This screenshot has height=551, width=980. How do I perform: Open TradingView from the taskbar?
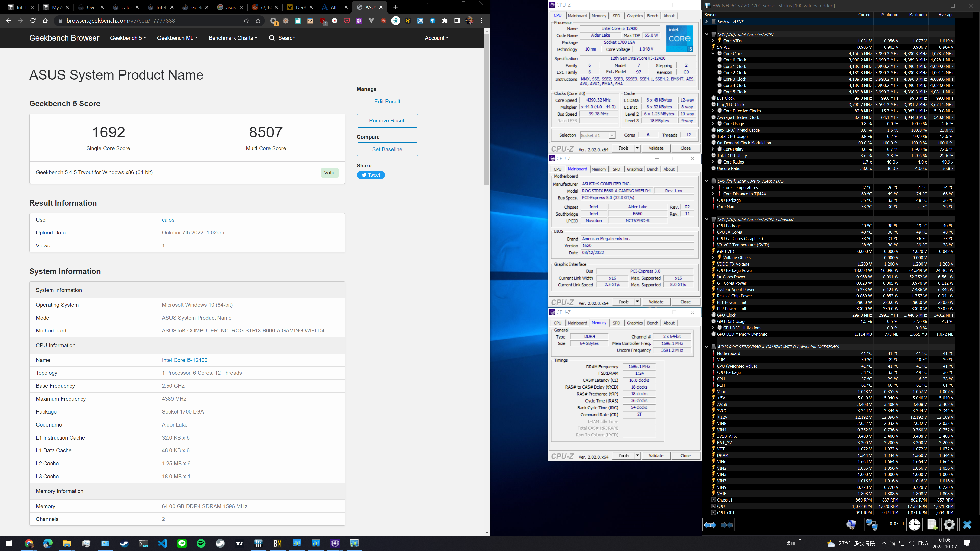click(x=239, y=543)
